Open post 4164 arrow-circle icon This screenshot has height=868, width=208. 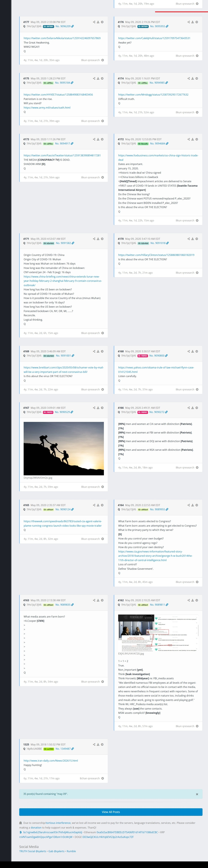pos(197,505)
